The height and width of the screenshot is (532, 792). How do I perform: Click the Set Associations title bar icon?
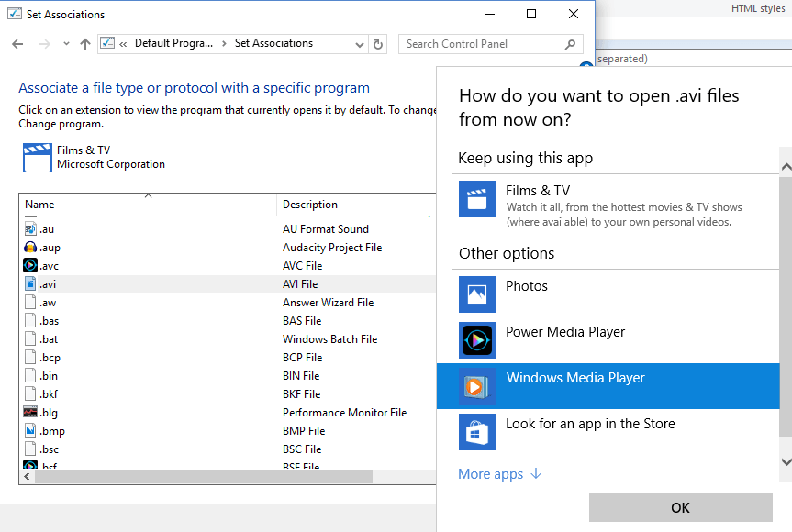pos(15,14)
